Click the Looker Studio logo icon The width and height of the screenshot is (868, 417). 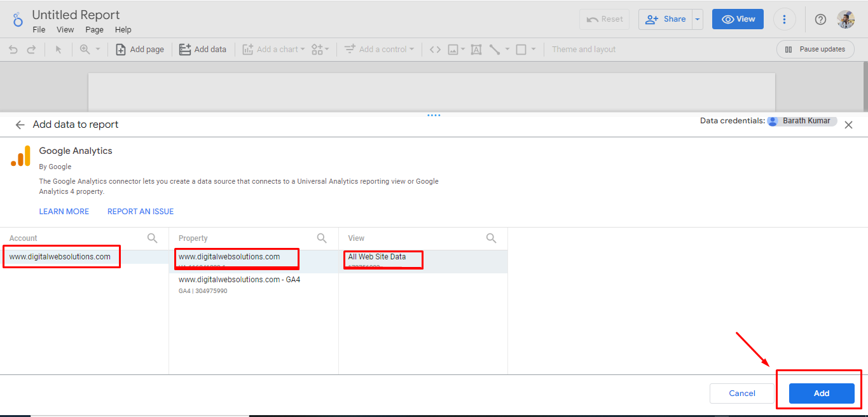[18, 20]
